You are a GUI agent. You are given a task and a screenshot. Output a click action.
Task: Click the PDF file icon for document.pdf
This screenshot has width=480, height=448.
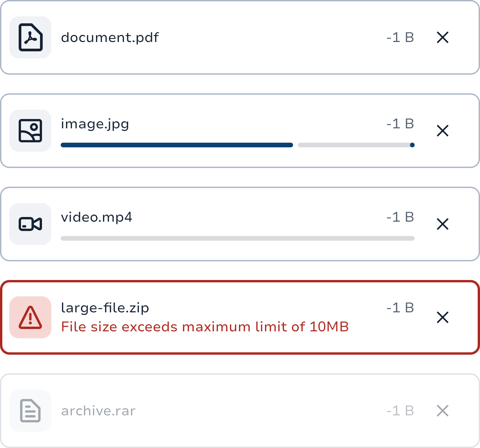30,37
